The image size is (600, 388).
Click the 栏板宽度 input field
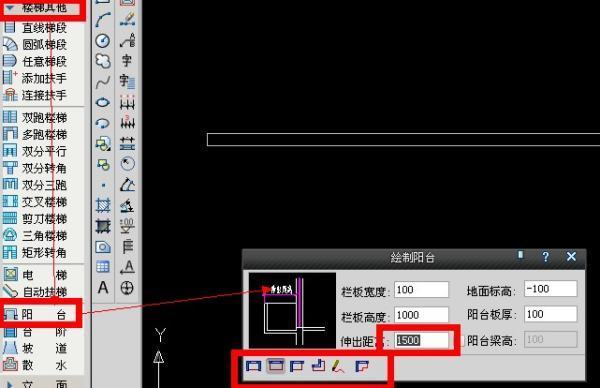pos(421,290)
